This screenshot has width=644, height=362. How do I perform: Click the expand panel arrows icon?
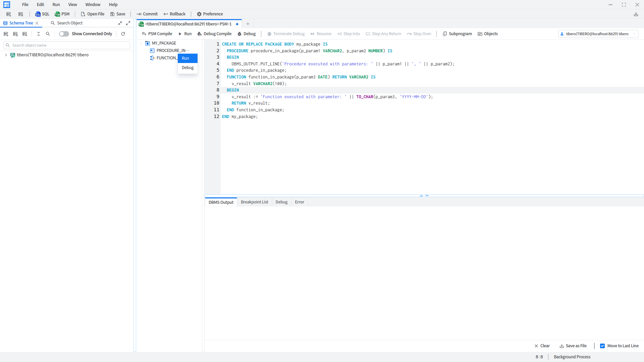pos(128,23)
